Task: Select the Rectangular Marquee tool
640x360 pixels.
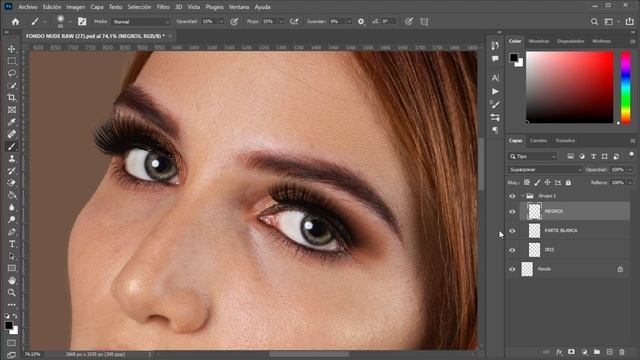Action: pos(11,61)
